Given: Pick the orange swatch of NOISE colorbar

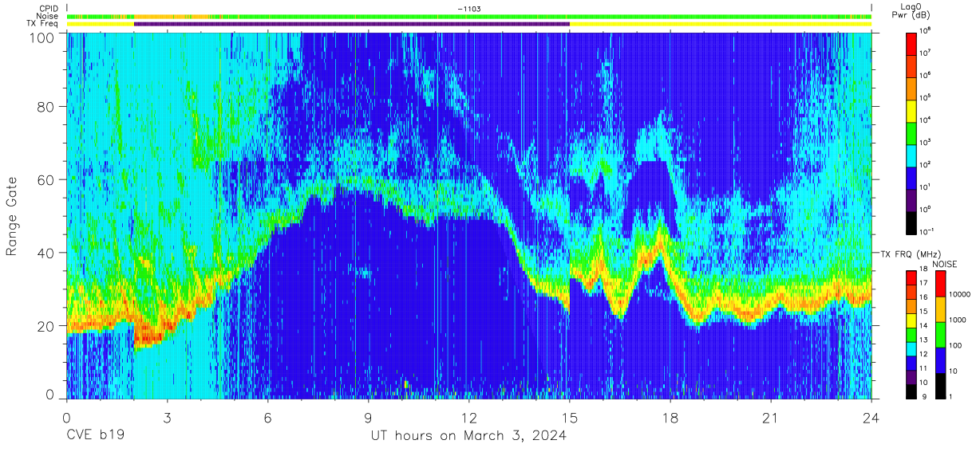Looking at the screenshot, I should tap(939, 309).
